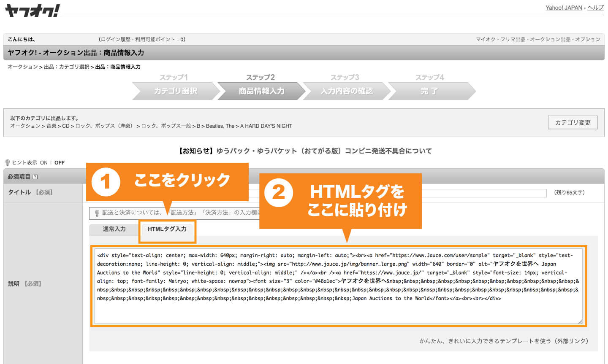
Task: Click the カテゴリ変更 button
Action: pos(573,122)
